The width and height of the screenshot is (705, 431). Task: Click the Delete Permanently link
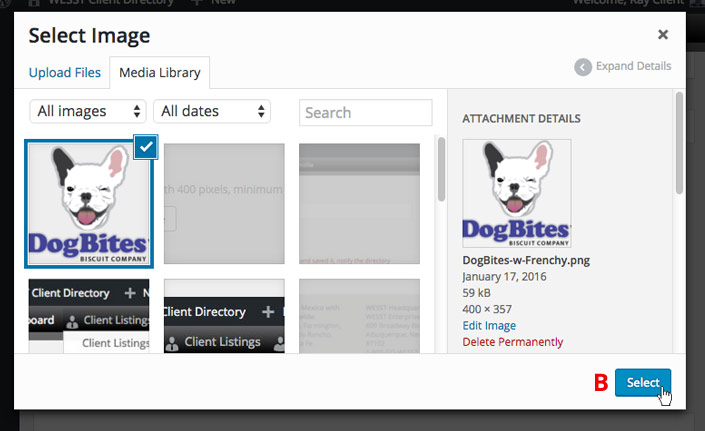[x=513, y=342]
